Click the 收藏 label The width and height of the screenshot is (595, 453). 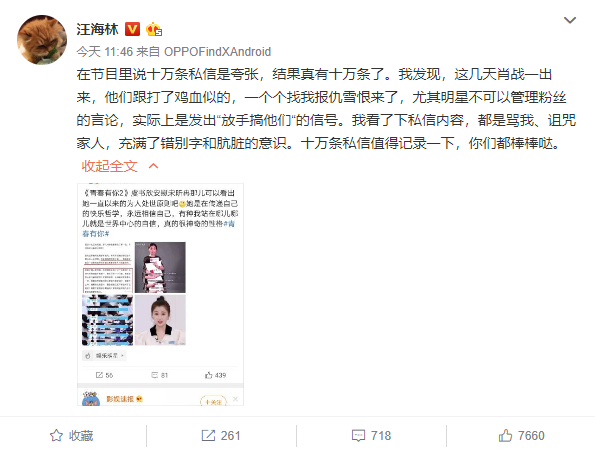[x=81, y=436]
